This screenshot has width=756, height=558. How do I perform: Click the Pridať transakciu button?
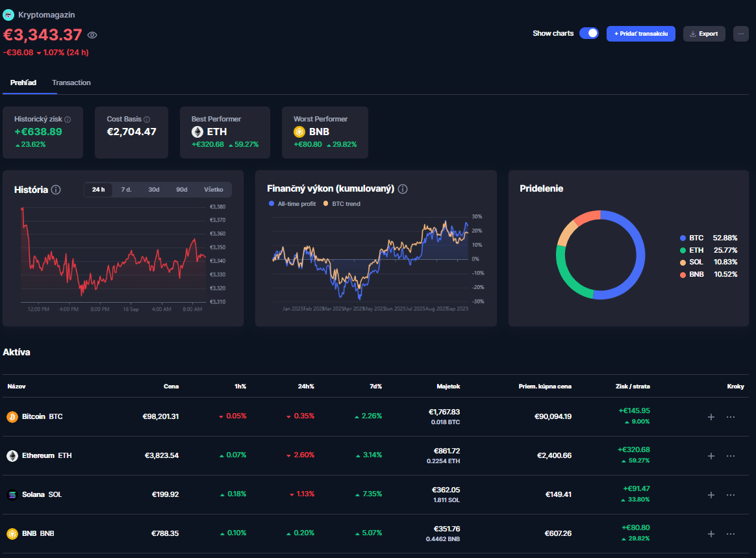pos(640,34)
